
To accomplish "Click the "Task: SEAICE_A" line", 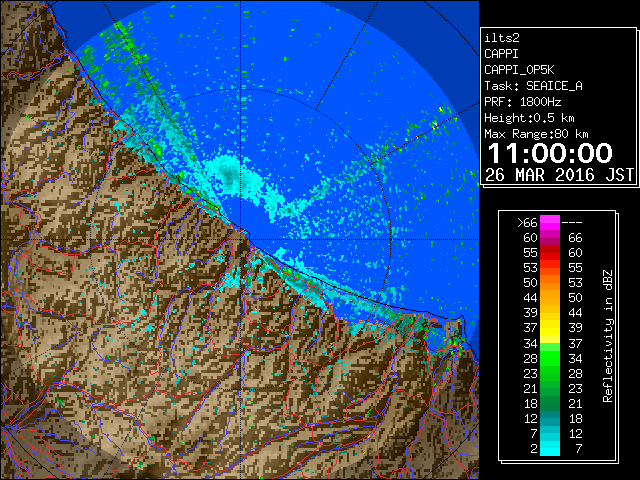I will click(x=533, y=86).
